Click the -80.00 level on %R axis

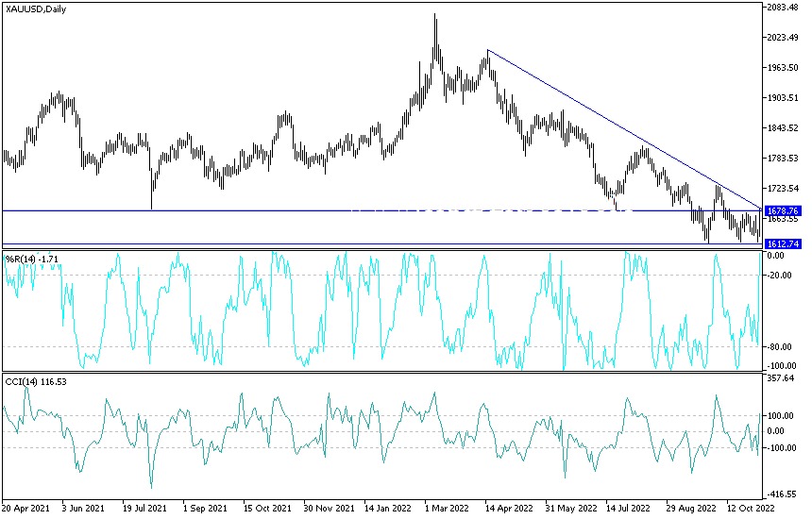(x=781, y=346)
